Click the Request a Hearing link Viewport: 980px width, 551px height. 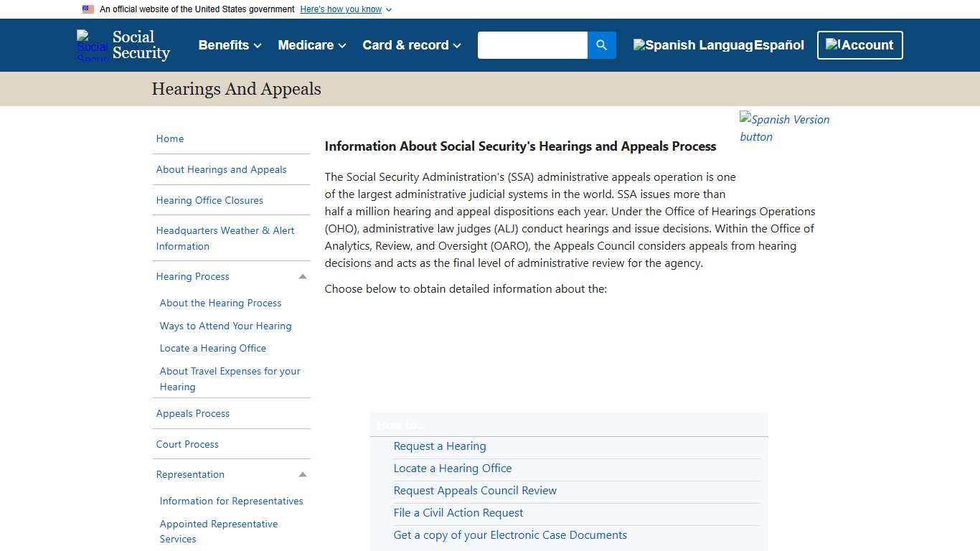(x=439, y=446)
